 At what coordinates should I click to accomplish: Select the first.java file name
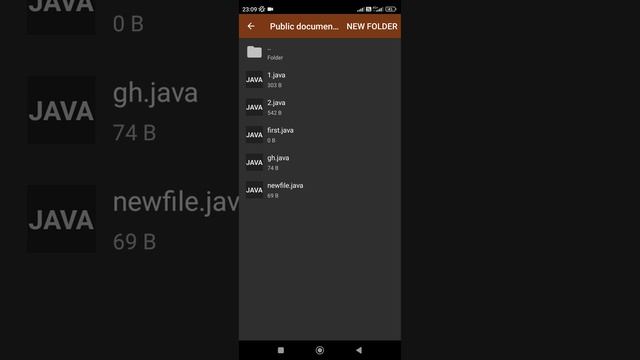[x=280, y=130]
